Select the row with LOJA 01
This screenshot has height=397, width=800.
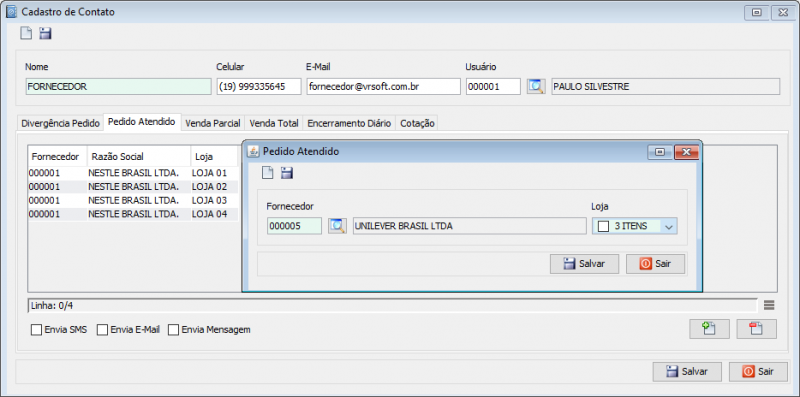[133, 173]
